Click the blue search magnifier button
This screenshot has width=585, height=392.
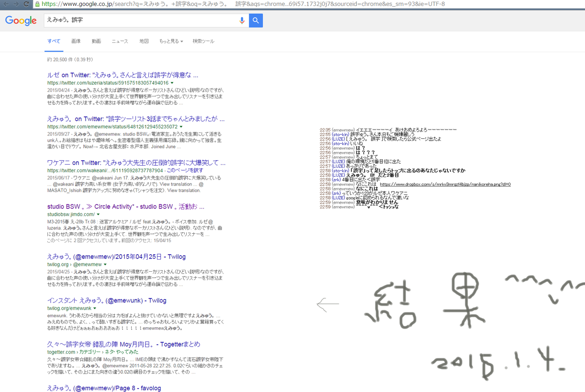click(256, 20)
